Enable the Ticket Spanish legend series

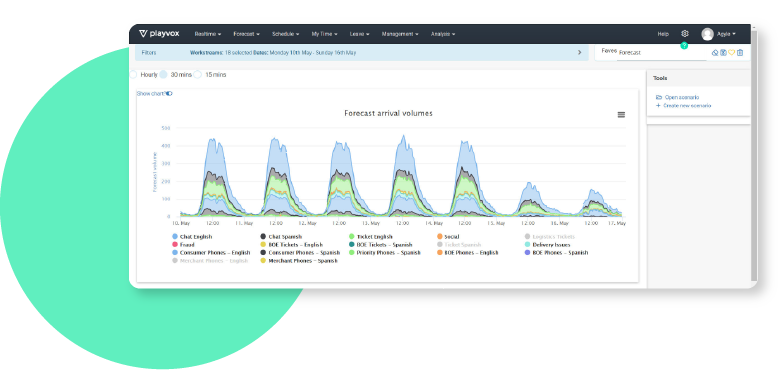(x=459, y=245)
